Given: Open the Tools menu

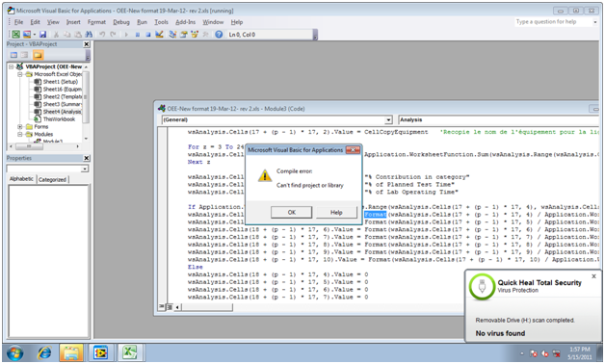Looking at the screenshot, I should click(161, 22).
